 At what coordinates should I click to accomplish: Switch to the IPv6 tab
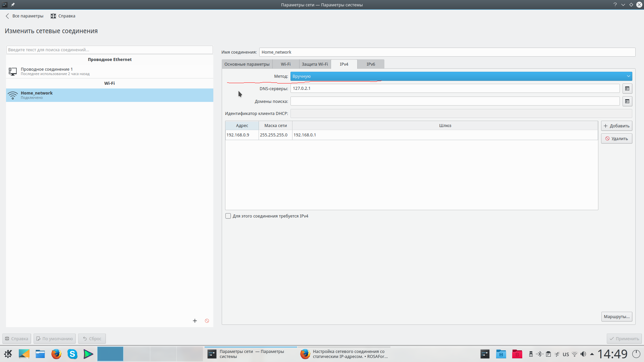[371, 64]
